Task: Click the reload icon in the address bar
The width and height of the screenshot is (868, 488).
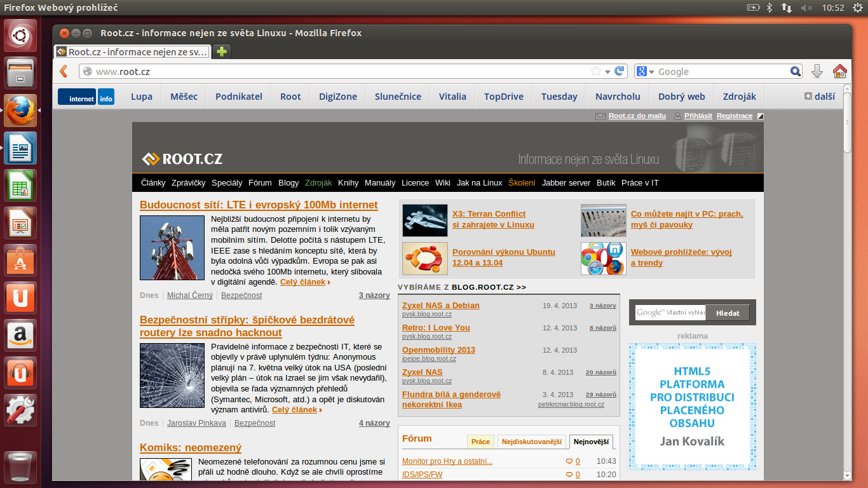Action: coord(620,71)
